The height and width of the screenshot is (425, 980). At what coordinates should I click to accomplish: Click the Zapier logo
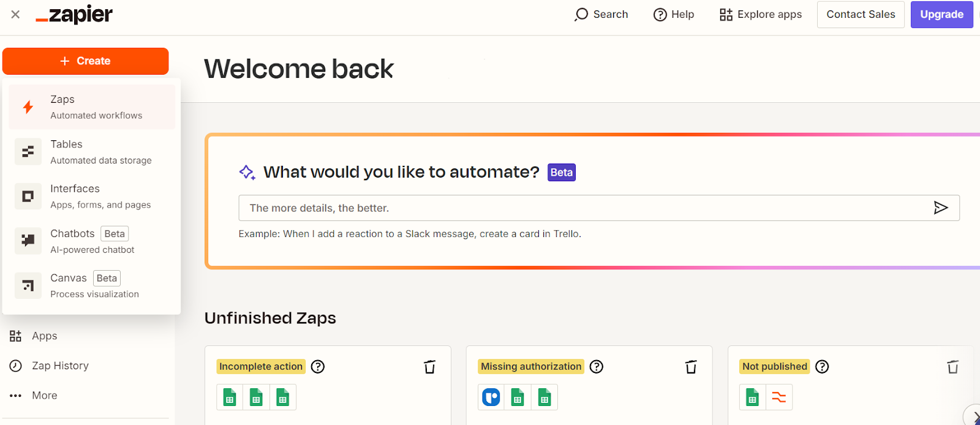click(74, 14)
